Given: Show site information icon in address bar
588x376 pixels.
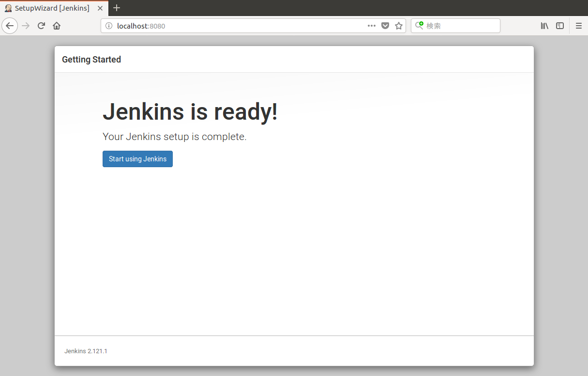Looking at the screenshot, I should click(109, 26).
